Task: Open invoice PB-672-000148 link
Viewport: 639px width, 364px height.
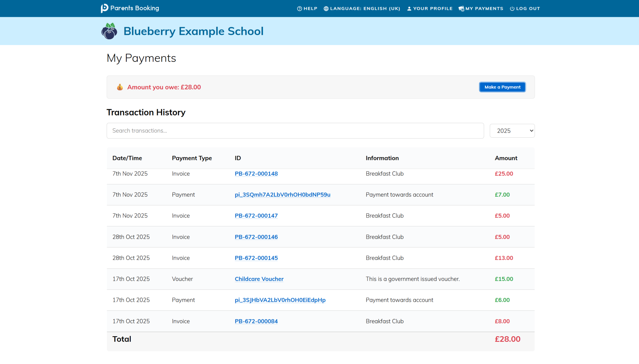Action: pyautogui.click(x=256, y=174)
